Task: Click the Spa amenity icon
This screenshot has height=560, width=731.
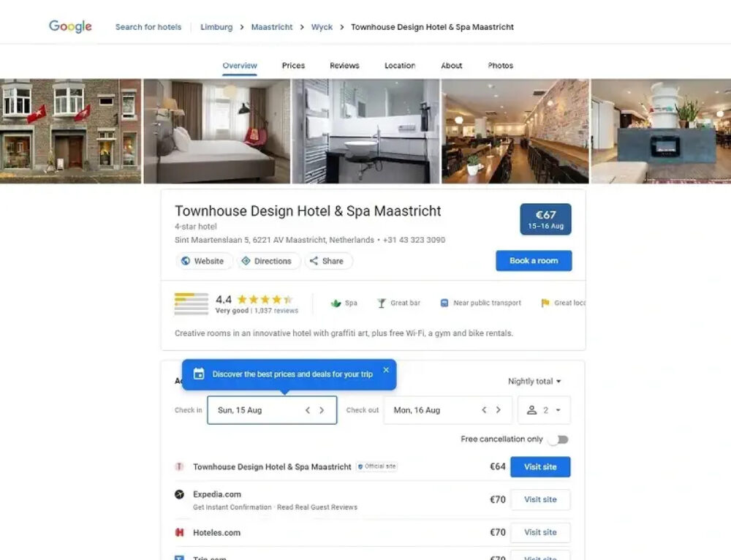Action: point(336,303)
